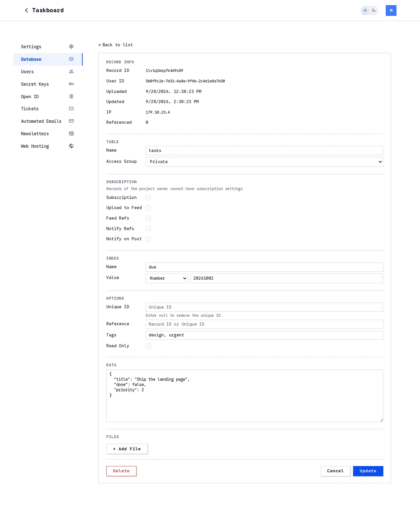
Task: Toggle the Notify on Post checkbox
Action: click(148, 239)
